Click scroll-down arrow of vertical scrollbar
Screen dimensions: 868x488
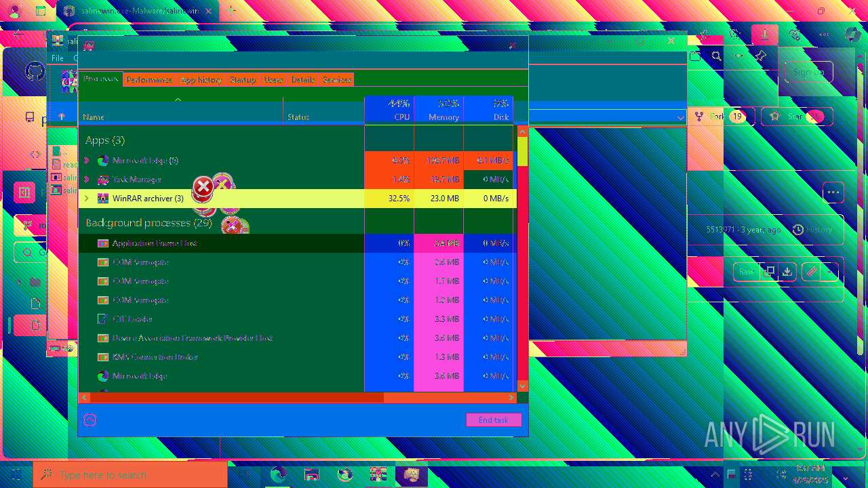[x=522, y=386]
